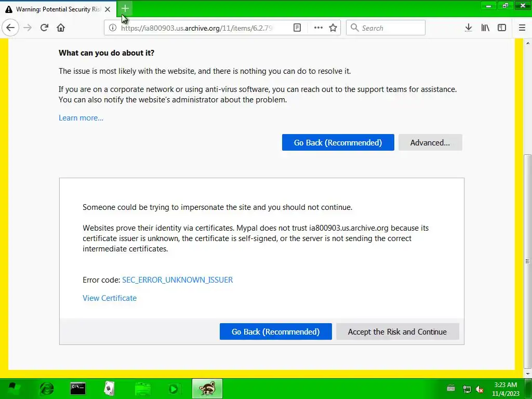Open the green folder taskbar icon
This screenshot has height=399, width=532.
coord(143,389)
